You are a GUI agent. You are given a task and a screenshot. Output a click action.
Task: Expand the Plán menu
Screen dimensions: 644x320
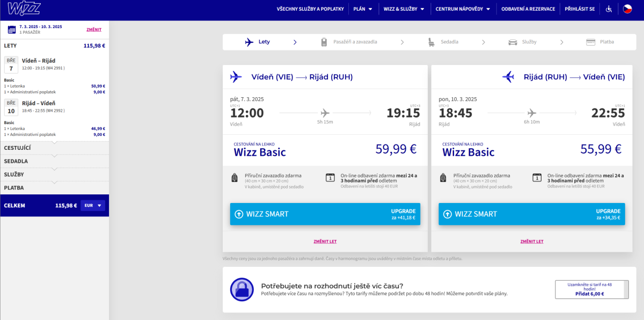[x=363, y=9]
